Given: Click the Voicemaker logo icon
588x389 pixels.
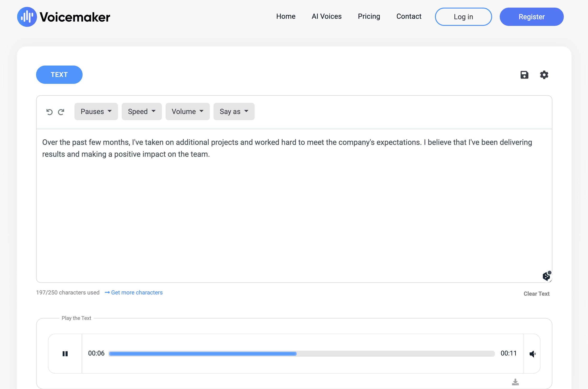Looking at the screenshot, I should click(x=27, y=17).
